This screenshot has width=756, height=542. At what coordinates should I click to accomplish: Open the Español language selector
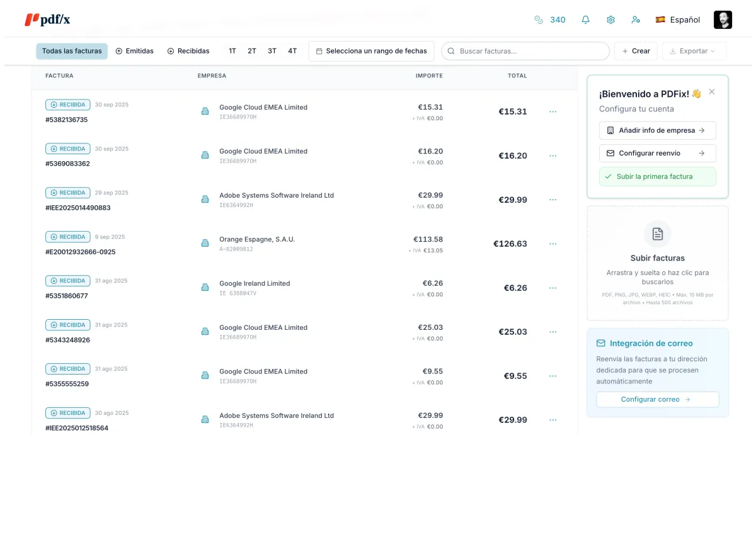pyautogui.click(x=678, y=20)
